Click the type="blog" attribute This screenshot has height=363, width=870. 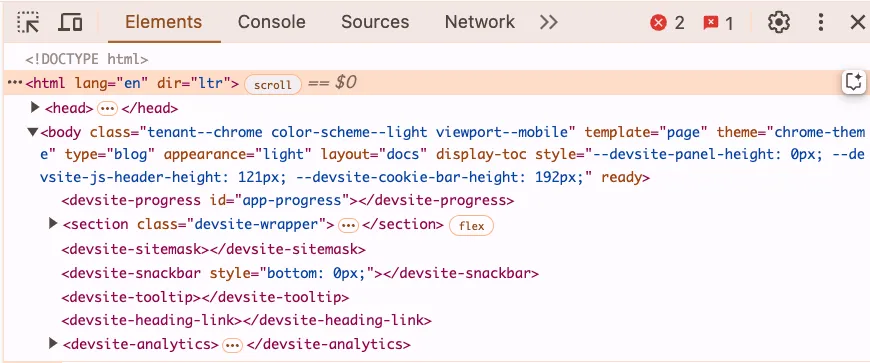(x=109, y=154)
